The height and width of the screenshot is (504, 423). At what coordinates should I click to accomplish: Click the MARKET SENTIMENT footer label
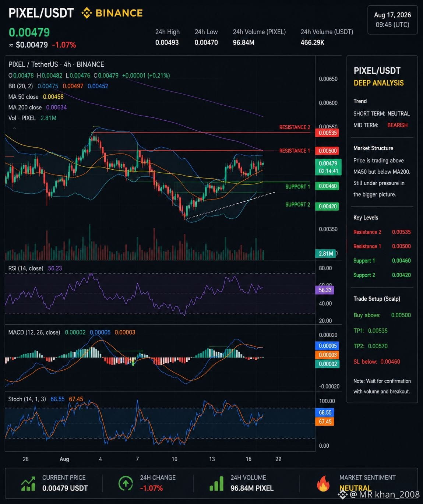click(x=367, y=477)
